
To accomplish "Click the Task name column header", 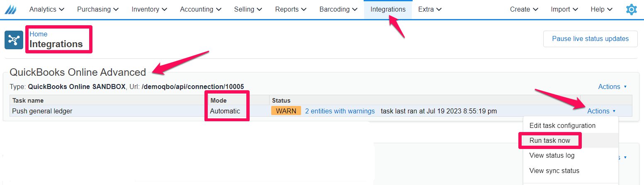I will tap(28, 100).
